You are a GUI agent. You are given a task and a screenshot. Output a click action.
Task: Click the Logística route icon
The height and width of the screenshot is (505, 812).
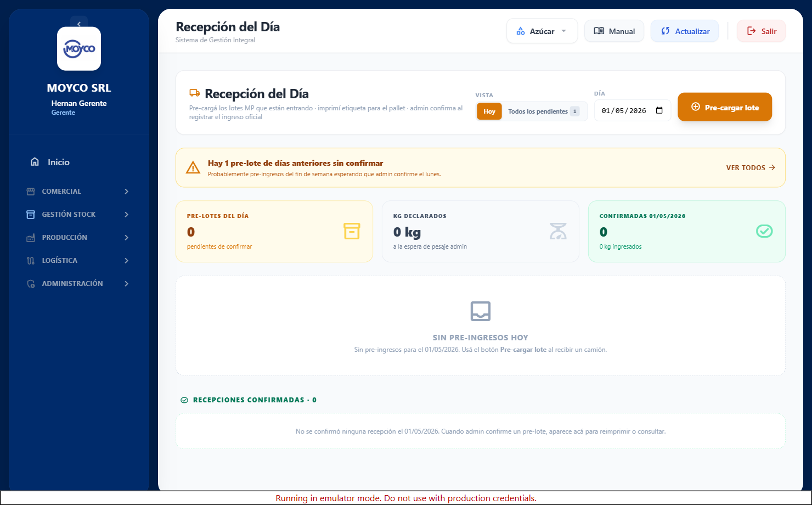point(31,261)
